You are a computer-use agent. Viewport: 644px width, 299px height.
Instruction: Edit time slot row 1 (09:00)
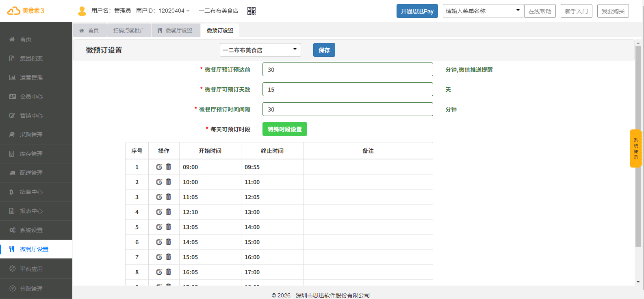tap(159, 167)
